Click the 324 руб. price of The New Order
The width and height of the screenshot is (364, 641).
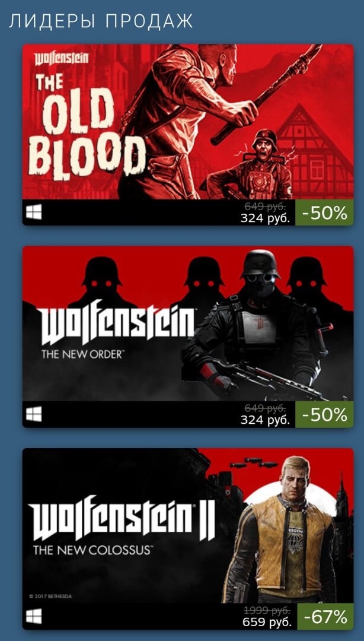[265, 420]
